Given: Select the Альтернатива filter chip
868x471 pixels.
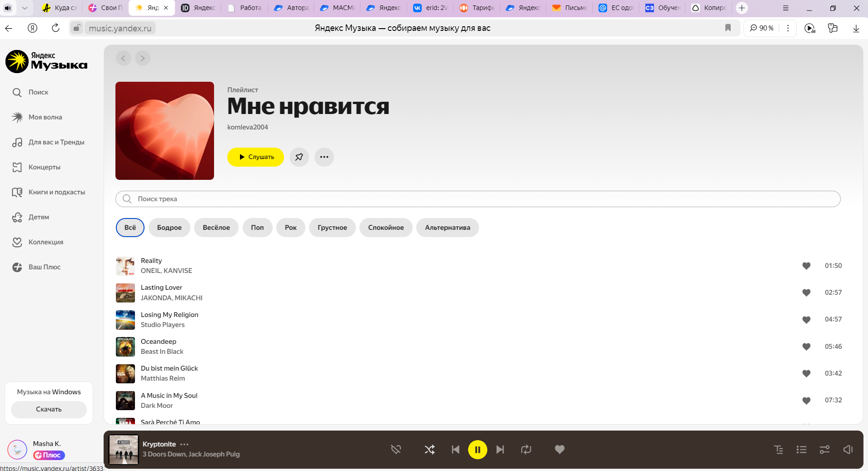Looking at the screenshot, I should 448,228.
